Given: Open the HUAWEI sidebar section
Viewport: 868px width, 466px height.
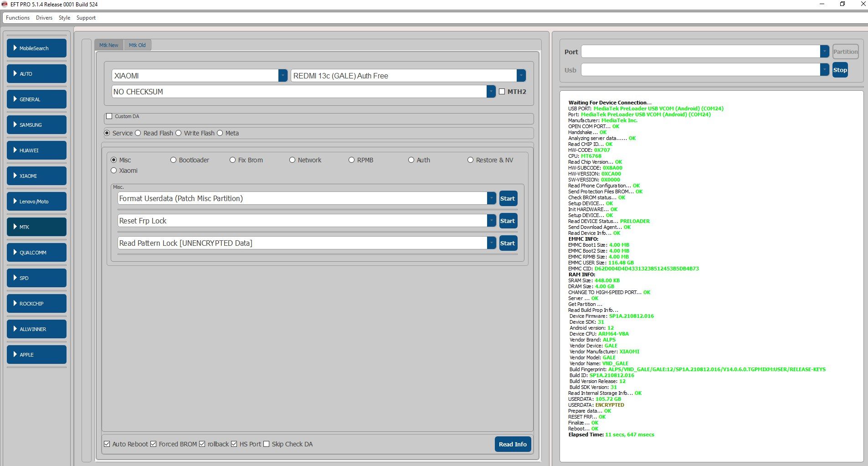Looking at the screenshot, I should [36, 150].
